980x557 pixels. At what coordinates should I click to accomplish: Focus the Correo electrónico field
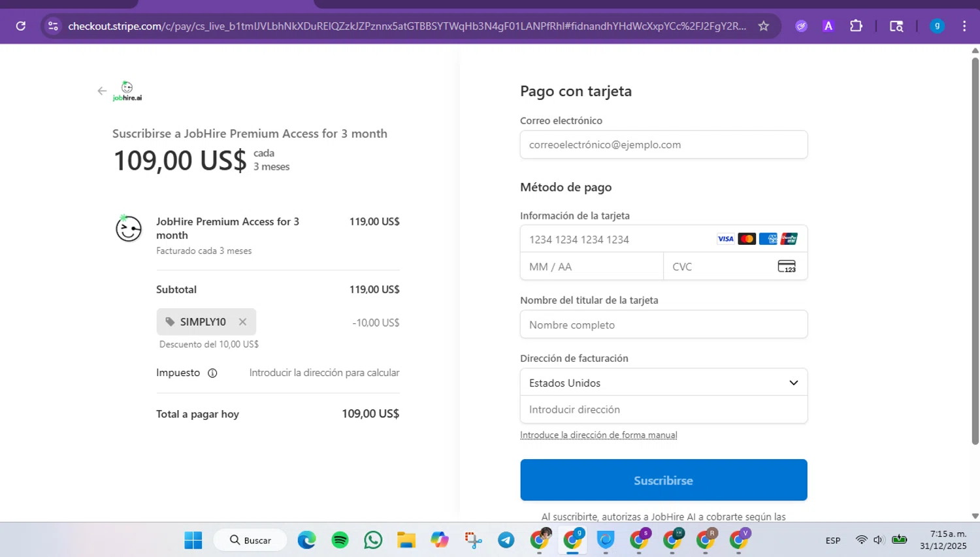click(664, 144)
